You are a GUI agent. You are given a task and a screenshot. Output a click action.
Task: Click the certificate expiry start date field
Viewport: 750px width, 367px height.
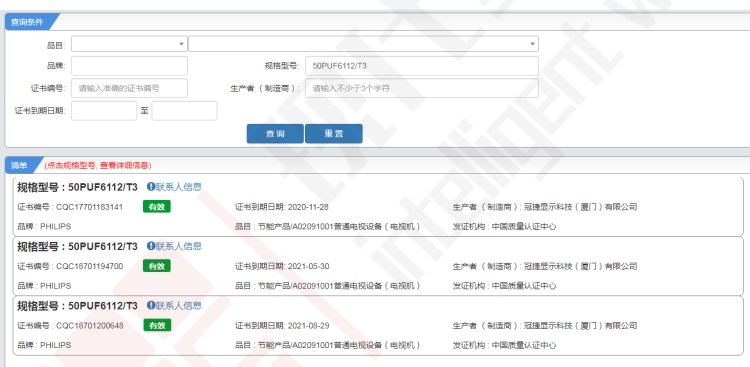point(104,111)
